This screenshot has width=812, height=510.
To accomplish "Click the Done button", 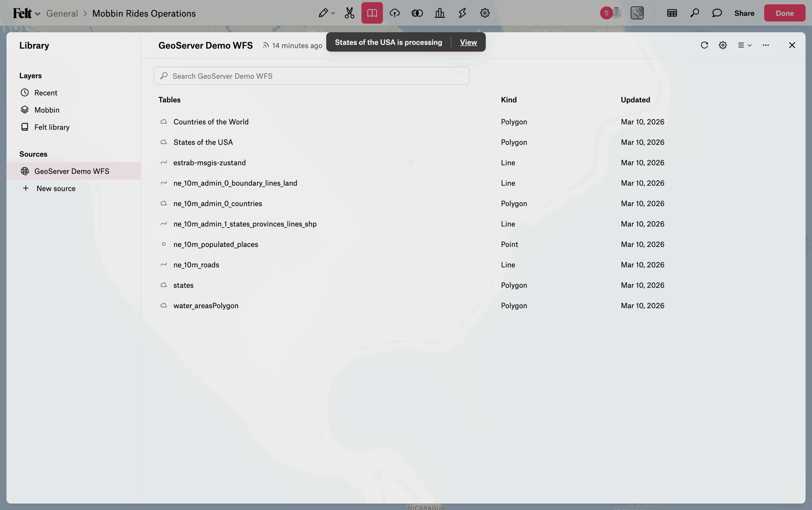I will pyautogui.click(x=785, y=13).
